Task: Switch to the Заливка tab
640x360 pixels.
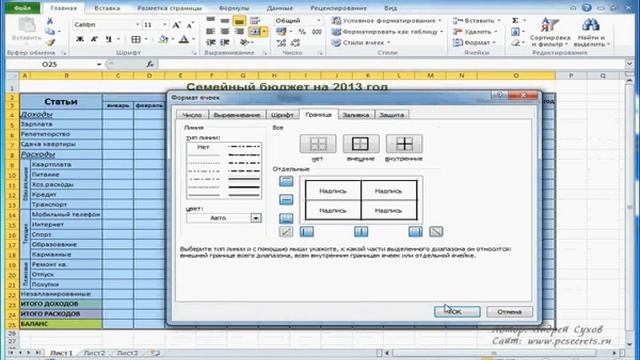Action: [x=356, y=115]
